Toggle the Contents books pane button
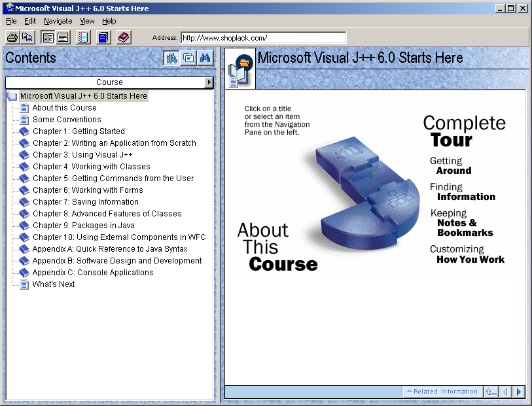Screen dimensions: 532x406 click(171, 58)
